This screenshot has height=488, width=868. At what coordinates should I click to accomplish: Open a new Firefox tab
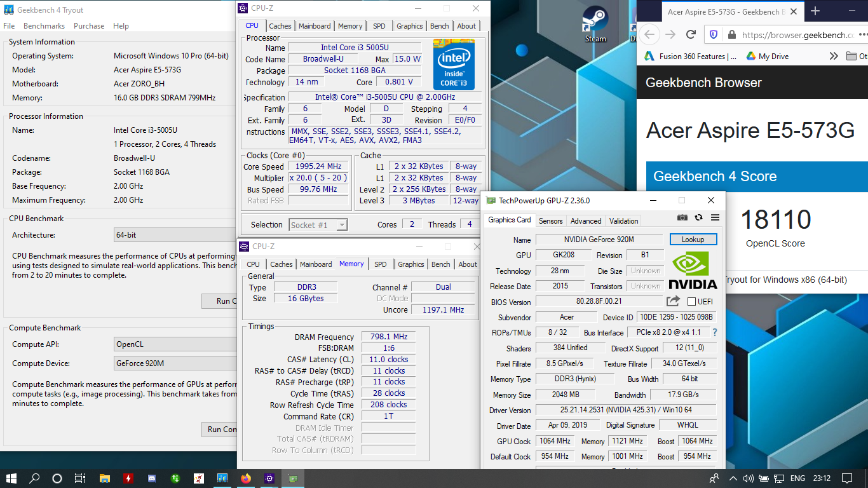pyautogui.click(x=815, y=11)
